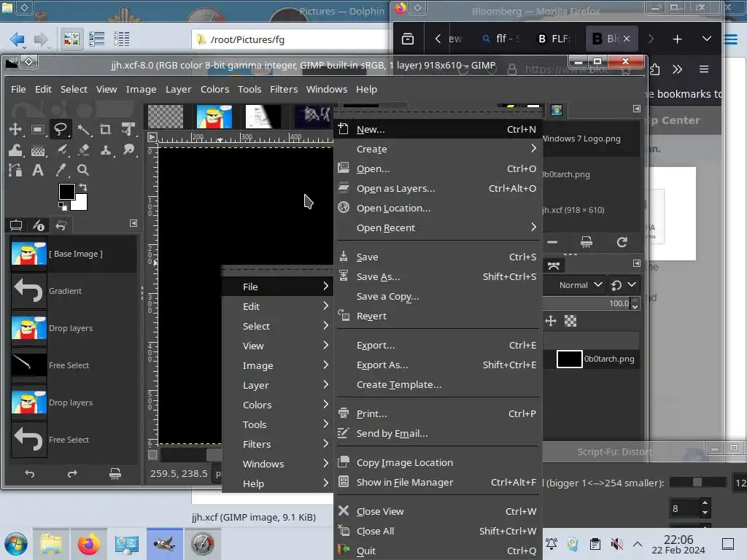Switch to Paths tab in right dock

click(554, 265)
